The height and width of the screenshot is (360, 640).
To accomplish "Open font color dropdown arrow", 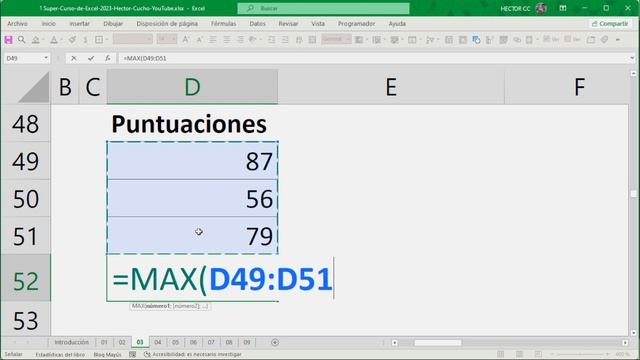I will [61, 40].
